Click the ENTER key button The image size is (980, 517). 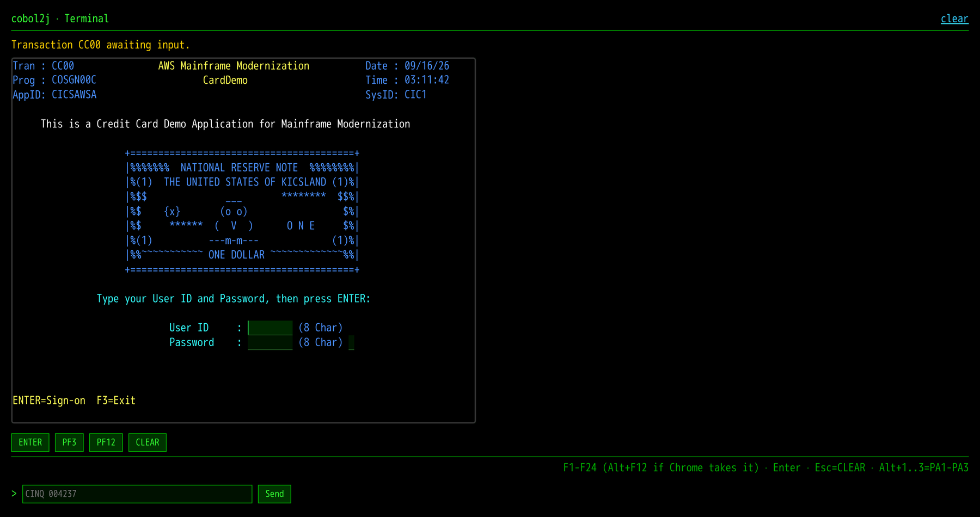coord(30,442)
